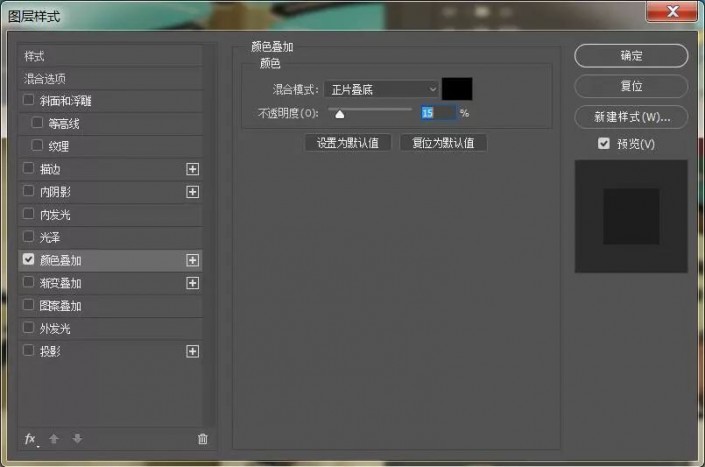Open the 外发光 settings row
This screenshot has height=467, width=705.
point(110,329)
